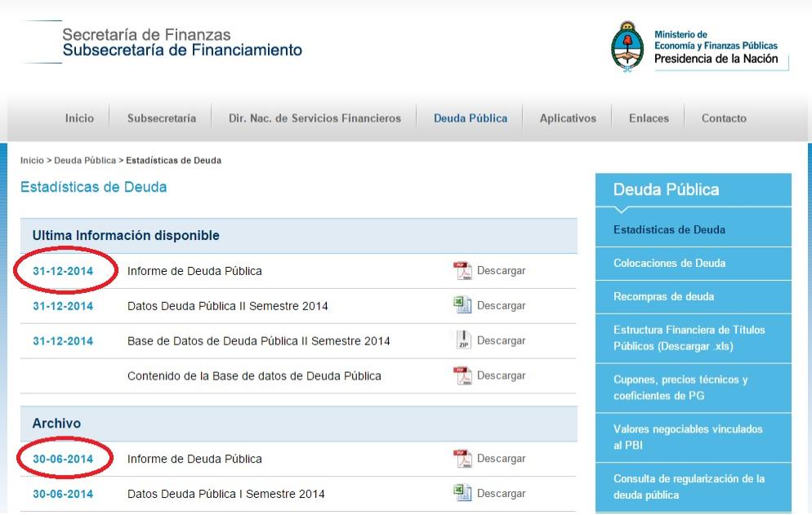This screenshot has height=515, width=812.
Task: Click ZIP icon for Base de Datos de Deuda Pública
Action: (x=462, y=340)
